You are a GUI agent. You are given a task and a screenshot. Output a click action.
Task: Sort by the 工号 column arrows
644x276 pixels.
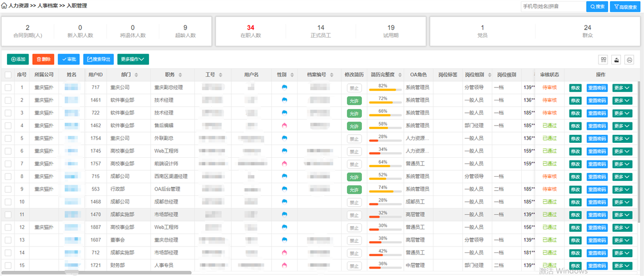click(220, 75)
